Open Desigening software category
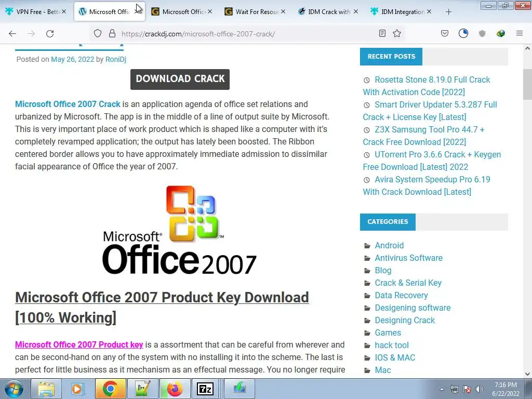Viewport: 532px width, 399px height. click(x=413, y=308)
